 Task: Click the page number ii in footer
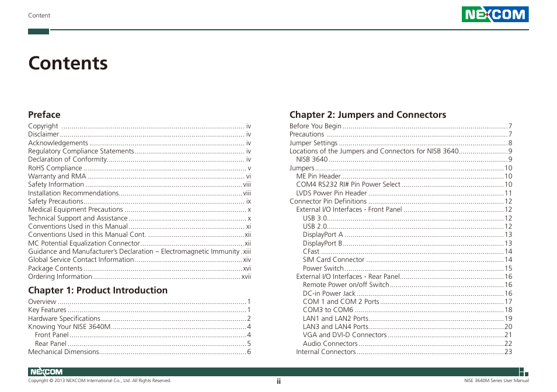tap(279, 381)
